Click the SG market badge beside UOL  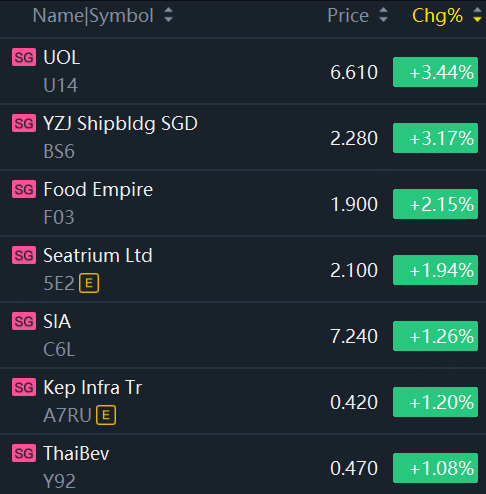24,57
